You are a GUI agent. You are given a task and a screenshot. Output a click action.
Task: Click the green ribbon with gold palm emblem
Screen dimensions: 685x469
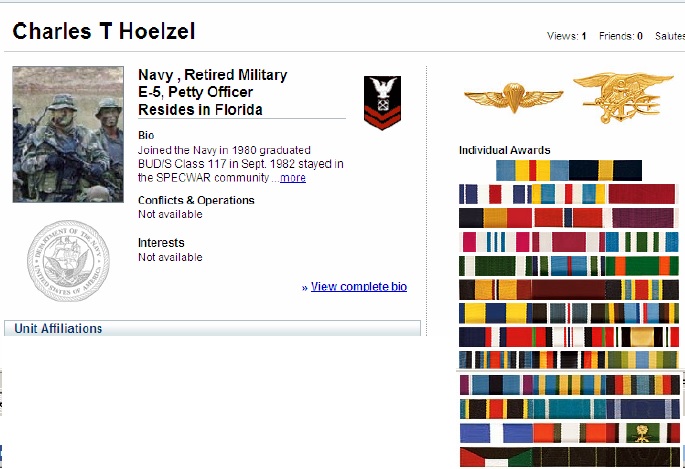point(642,433)
